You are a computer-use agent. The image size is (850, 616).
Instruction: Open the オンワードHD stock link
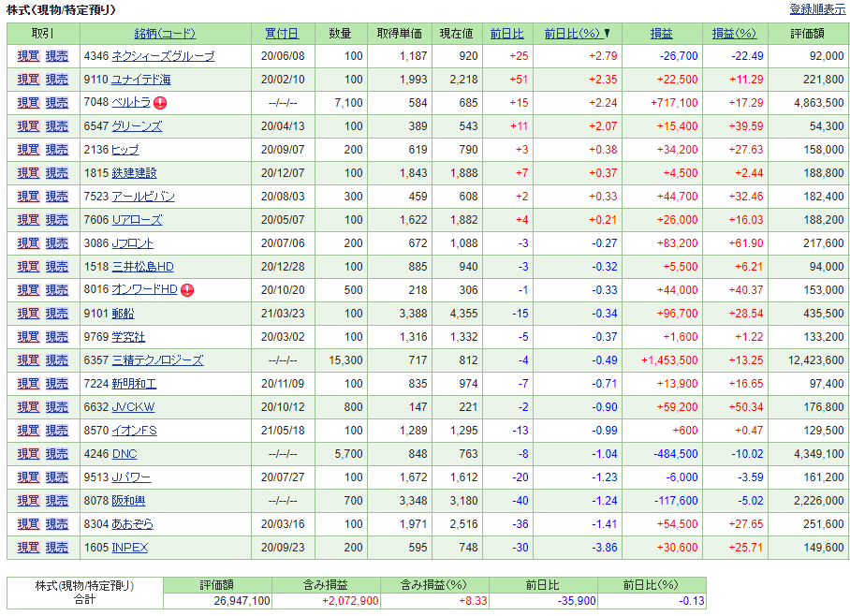[x=145, y=289]
